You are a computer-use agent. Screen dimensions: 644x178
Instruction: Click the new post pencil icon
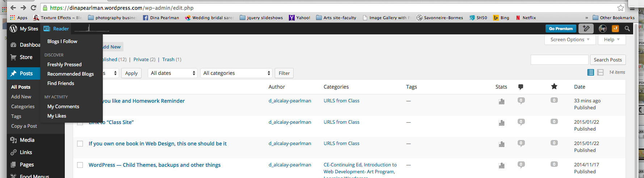click(x=586, y=29)
